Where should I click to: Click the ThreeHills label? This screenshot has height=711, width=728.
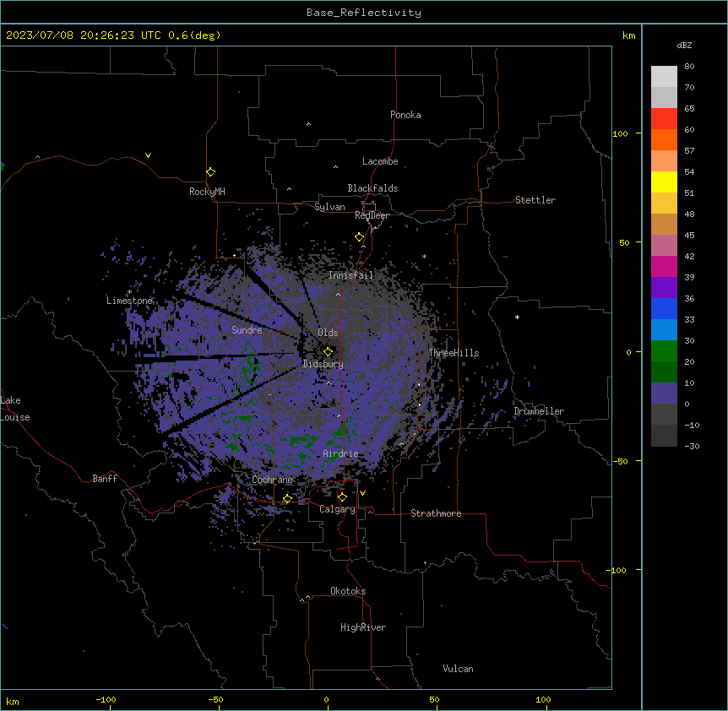click(454, 353)
